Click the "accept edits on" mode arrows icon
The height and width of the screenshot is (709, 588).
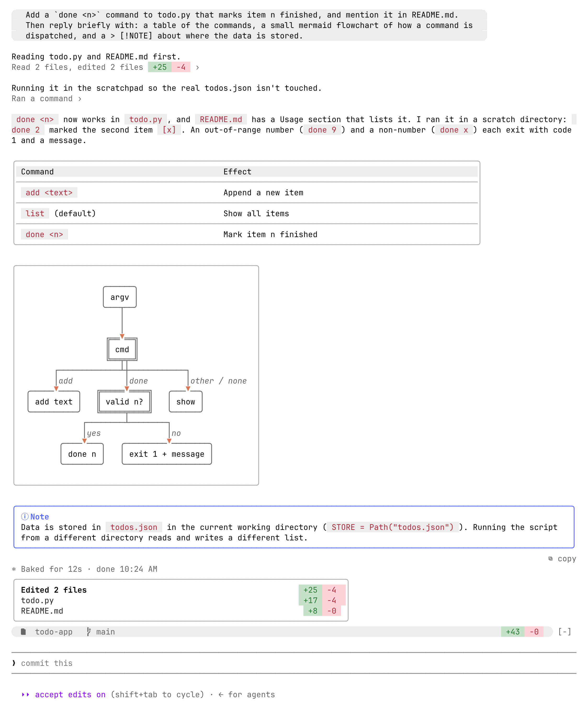pos(25,694)
